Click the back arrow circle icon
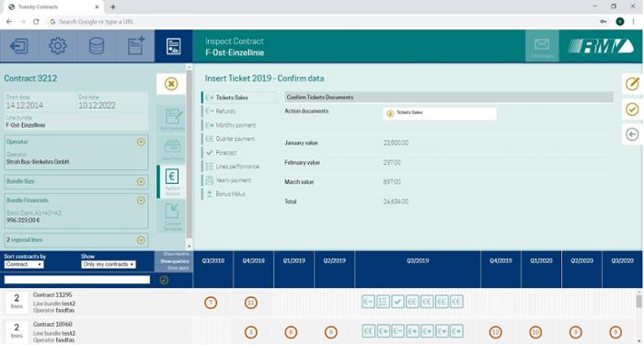644x345 pixels. 632,134
